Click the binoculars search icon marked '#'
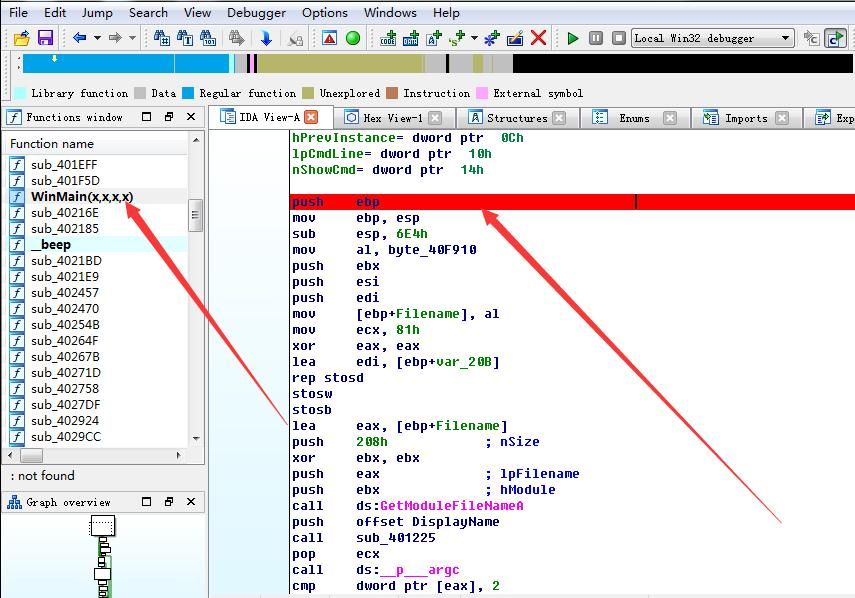The width and height of the screenshot is (855, 598). (161, 38)
